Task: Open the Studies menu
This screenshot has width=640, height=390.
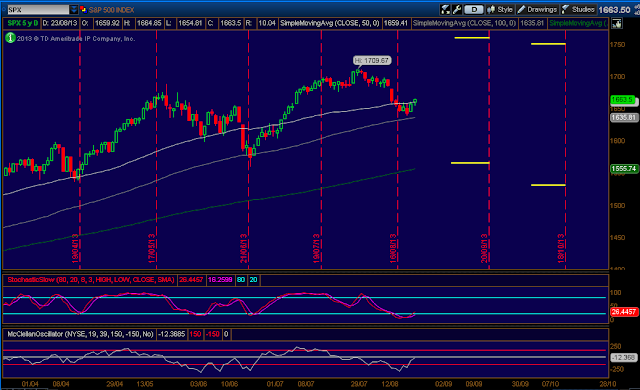Action: point(578,9)
